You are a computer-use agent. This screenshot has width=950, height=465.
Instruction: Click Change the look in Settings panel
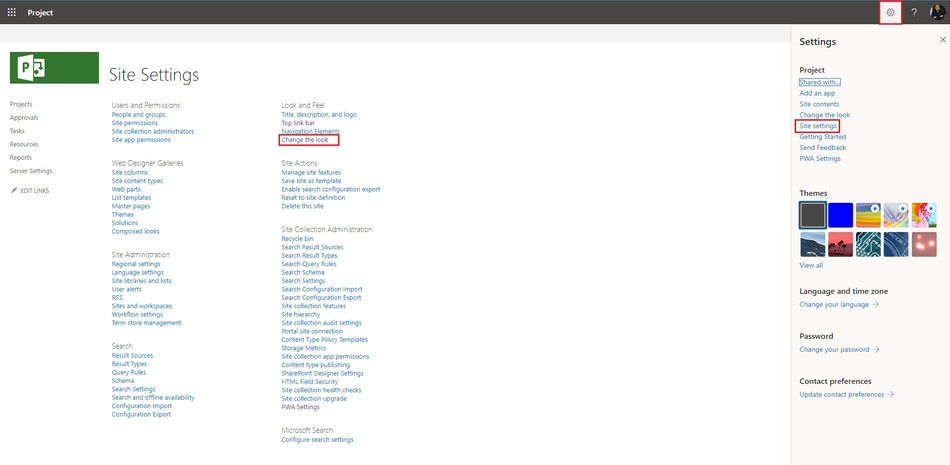coord(825,115)
